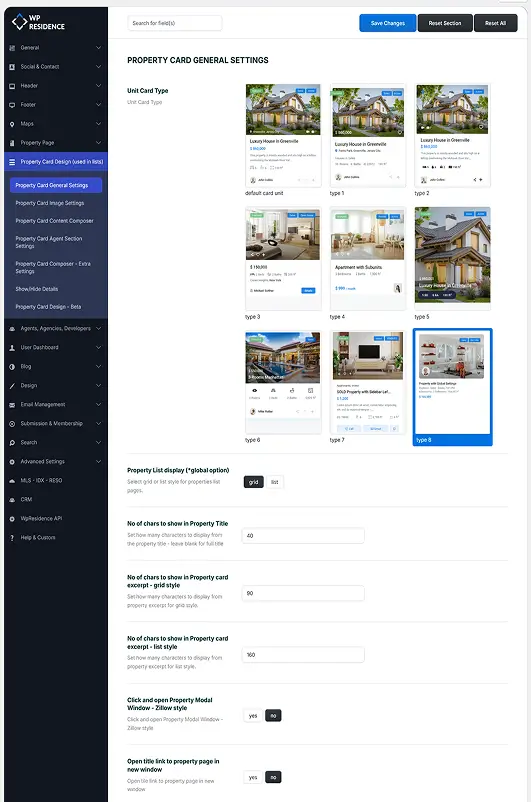Choose no for open title link in new window

tap(273, 777)
